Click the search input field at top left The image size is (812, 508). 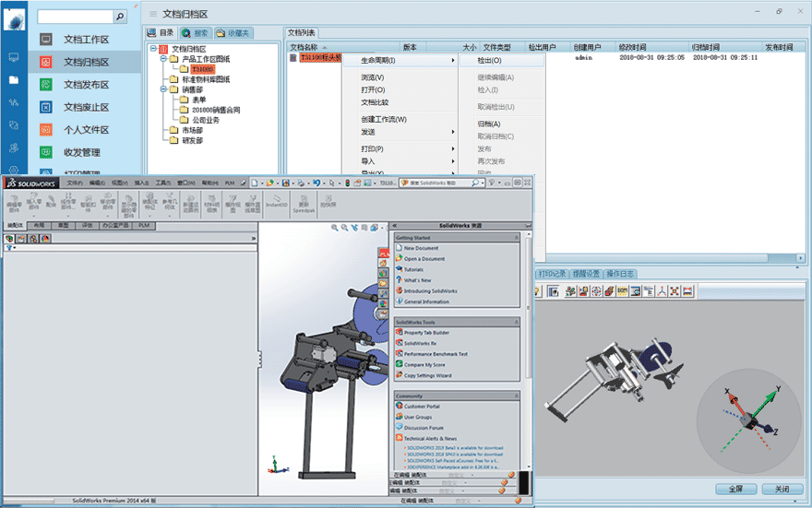75,17
